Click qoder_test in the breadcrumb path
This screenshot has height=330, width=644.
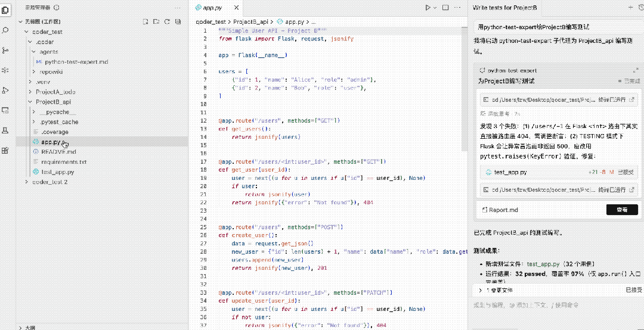[210, 22]
